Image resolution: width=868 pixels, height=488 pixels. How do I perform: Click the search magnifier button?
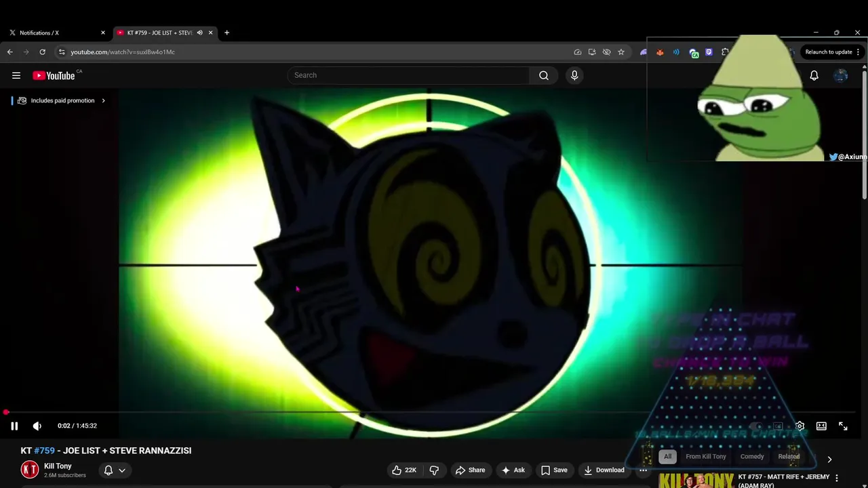pos(544,75)
